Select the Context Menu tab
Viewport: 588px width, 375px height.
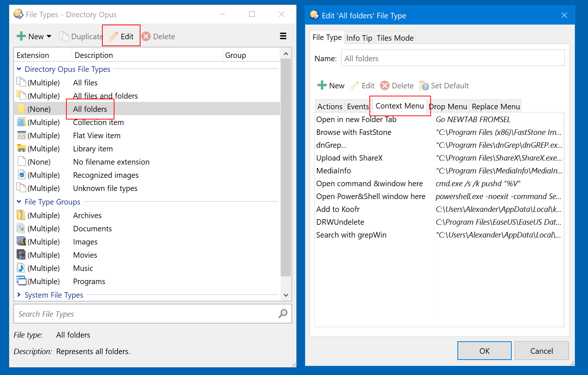pyautogui.click(x=399, y=106)
